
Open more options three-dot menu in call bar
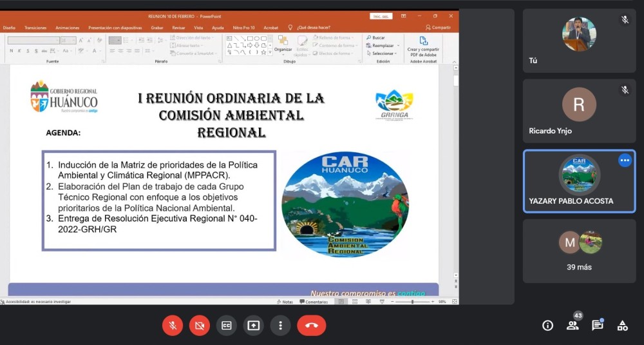pos(280,326)
